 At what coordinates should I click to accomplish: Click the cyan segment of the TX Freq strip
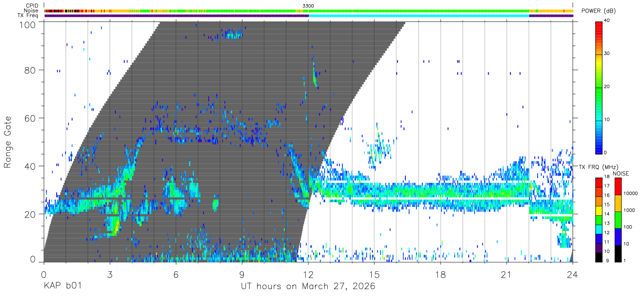pos(419,16)
